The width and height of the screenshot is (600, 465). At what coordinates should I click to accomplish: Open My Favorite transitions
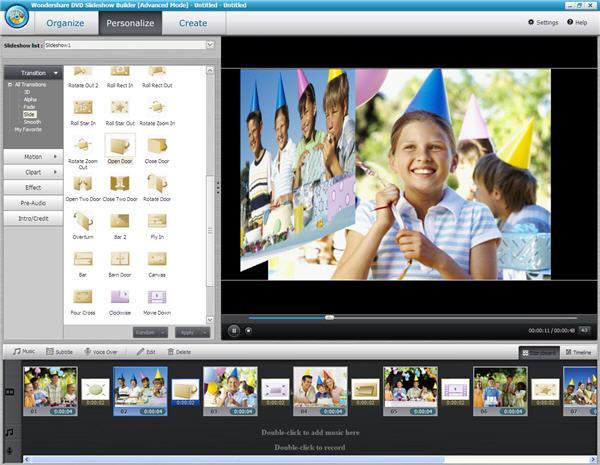point(28,129)
